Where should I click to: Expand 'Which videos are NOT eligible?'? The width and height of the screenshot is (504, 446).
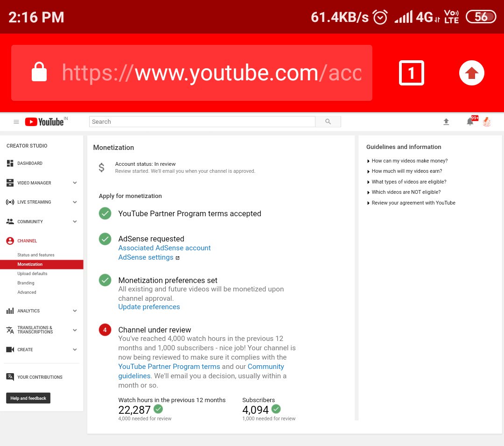coord(404,192)
